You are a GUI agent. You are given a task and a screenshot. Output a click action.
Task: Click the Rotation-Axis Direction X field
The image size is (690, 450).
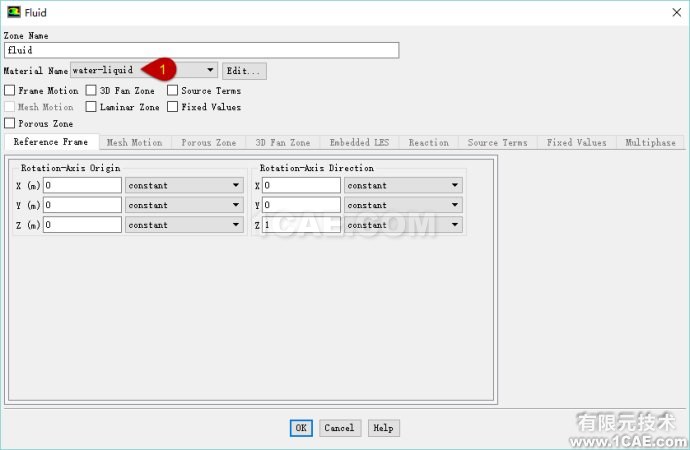click(301, 185)
